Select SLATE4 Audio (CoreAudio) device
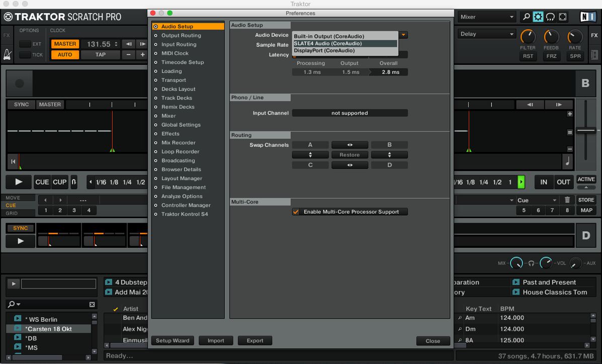 pos(345,43)
